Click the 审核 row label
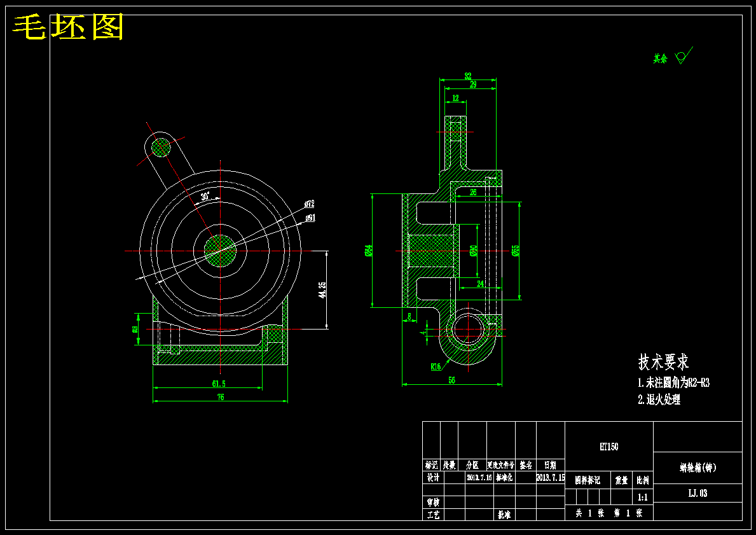The width and height of the screenshot is (756, 535). tap(433, 503)
